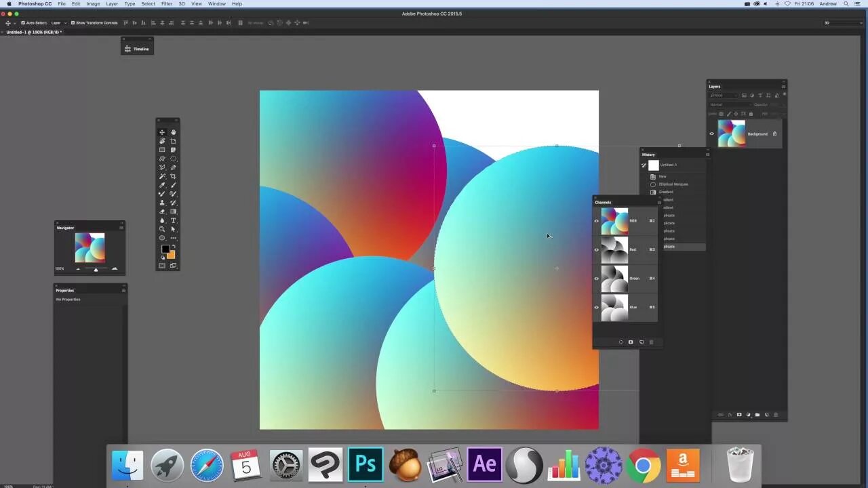Reset to default black and white colors

tap(162, 258)
